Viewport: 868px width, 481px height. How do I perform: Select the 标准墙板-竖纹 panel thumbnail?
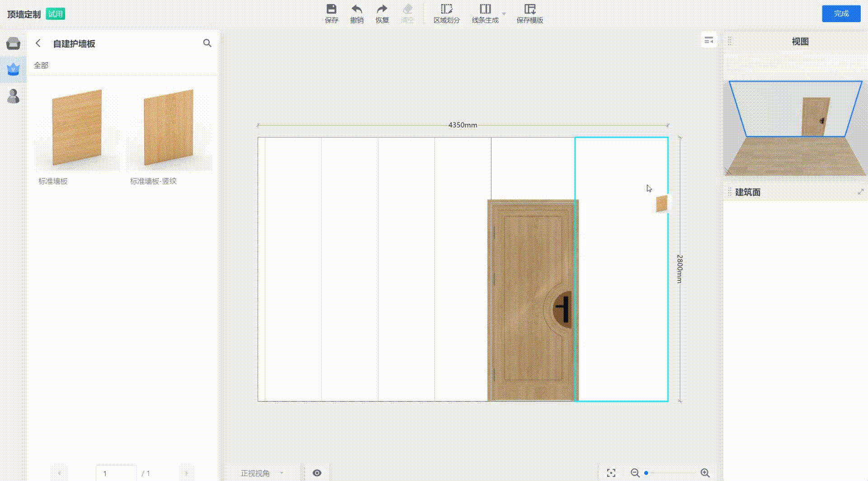point(169,128)
